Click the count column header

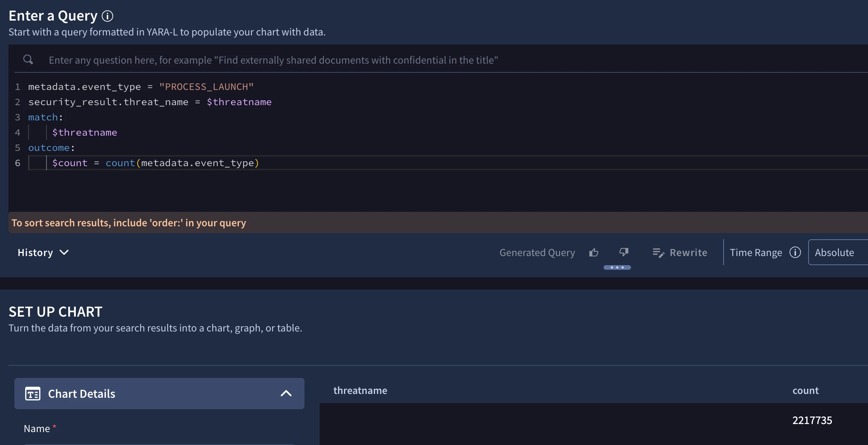click(806, 391)
